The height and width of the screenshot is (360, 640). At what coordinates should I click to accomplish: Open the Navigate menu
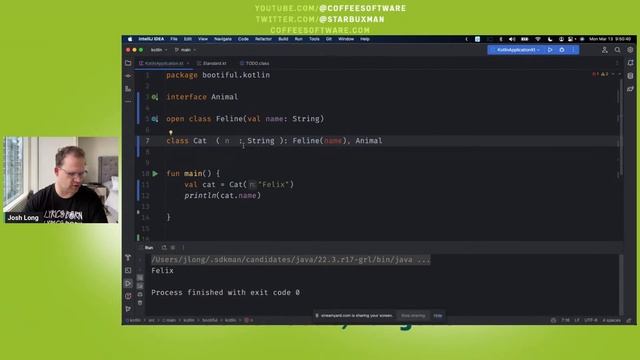click(x=223, y=39)
